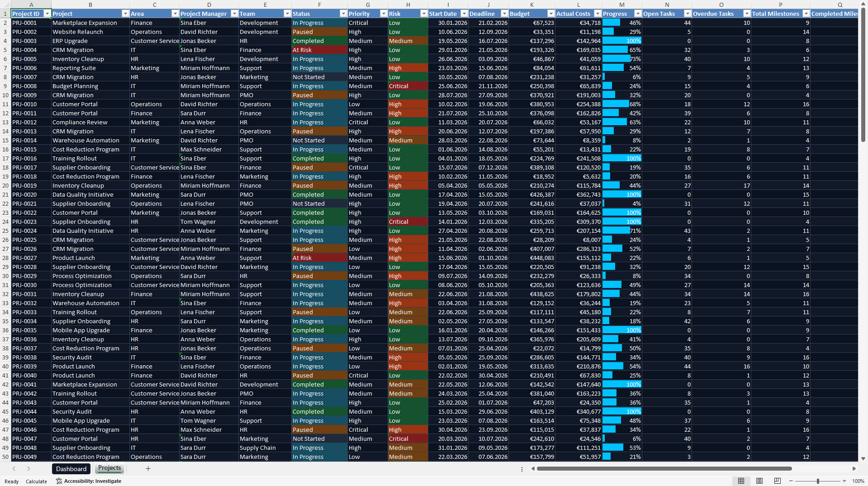
Task: Zoom out with the minus button
Action: click(791, 481)
